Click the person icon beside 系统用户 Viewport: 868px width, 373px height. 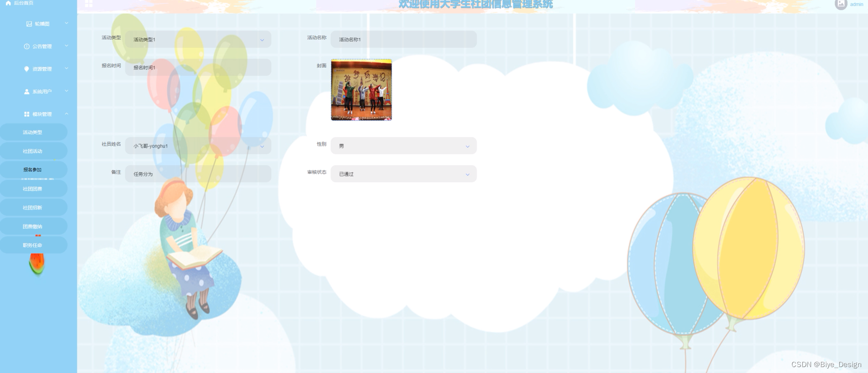click(26, 92)
